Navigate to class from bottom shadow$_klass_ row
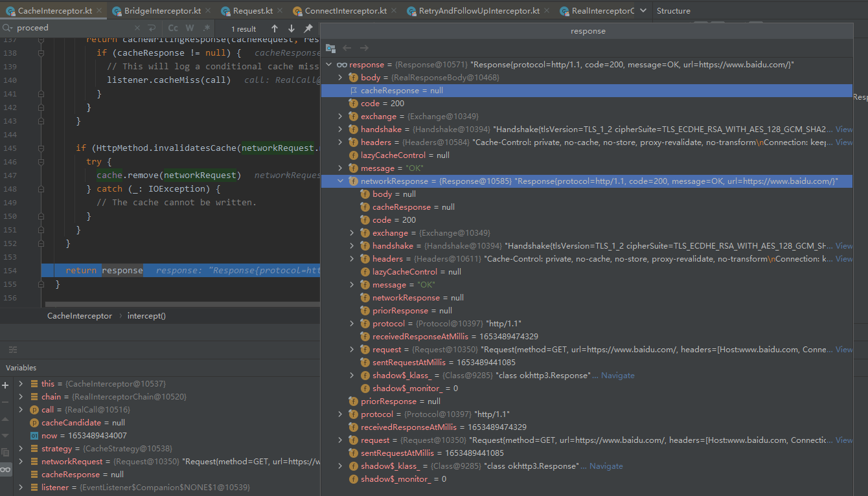Image resolution: width=868 pixels, height=496 pixels. click(606, 466)
